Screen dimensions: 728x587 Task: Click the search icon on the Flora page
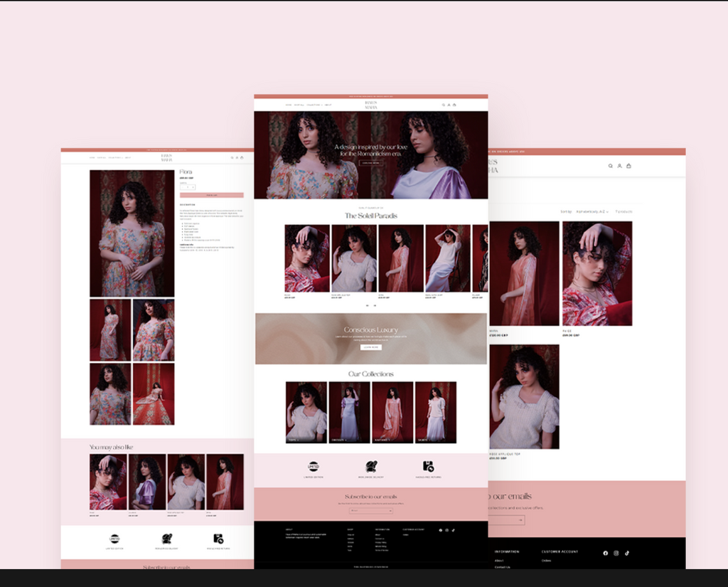coord(232,157)
